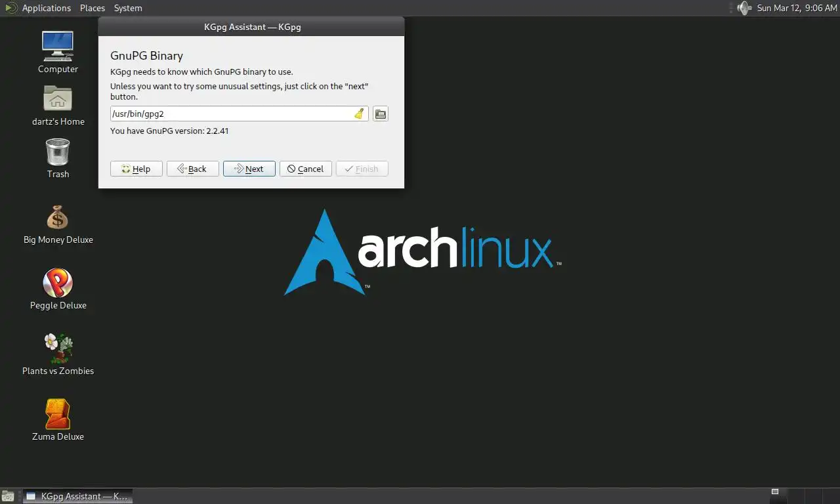Launch Big Money Deluxe icon
This screenshot has width=840, height=504.
click(58, 217)
